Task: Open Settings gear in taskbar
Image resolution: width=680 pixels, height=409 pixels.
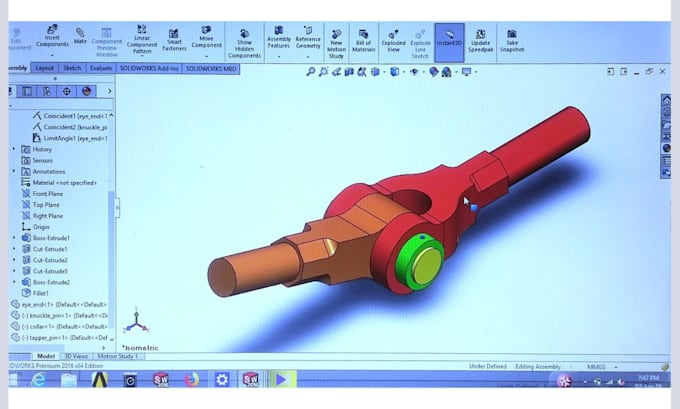Action: [222, 380]
